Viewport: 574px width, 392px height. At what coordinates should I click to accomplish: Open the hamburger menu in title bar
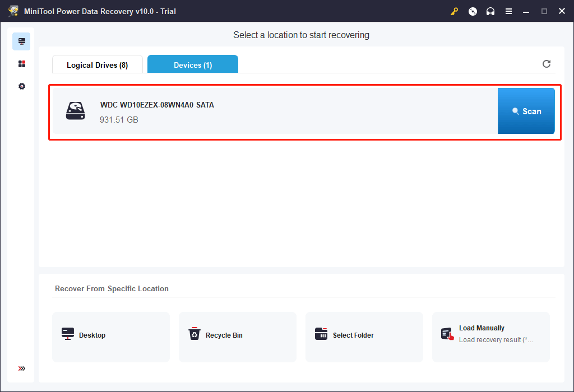point(508,11)
